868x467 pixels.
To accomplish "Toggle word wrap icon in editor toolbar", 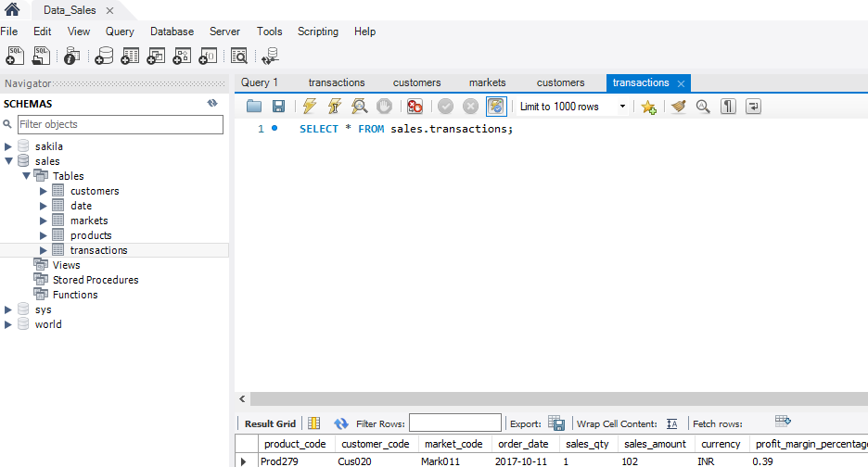I will pyautogui.click(x=753, y=107).
